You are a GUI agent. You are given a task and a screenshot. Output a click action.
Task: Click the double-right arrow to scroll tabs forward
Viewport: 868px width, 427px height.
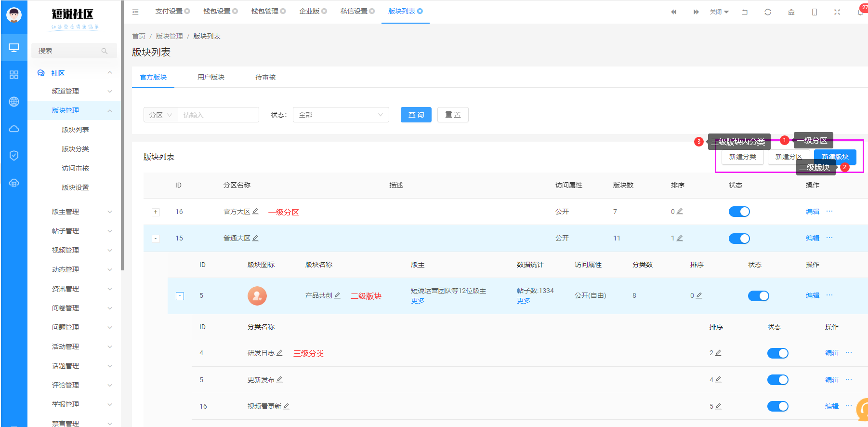696,12
